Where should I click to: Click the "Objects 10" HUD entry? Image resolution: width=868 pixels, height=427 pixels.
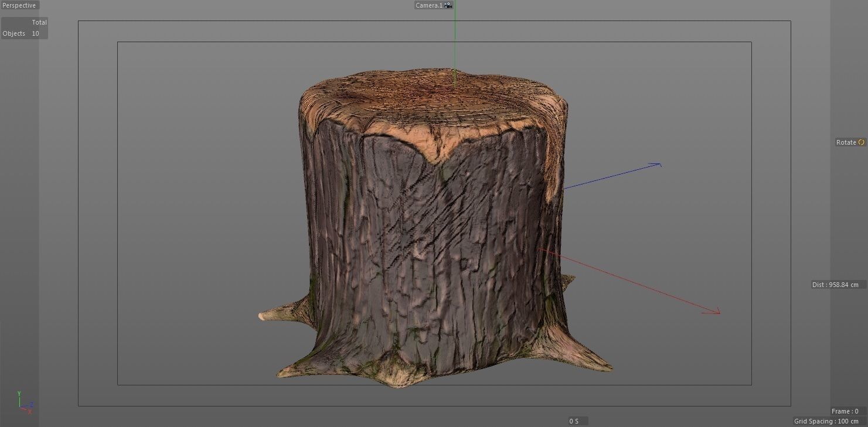click(21, 33)
